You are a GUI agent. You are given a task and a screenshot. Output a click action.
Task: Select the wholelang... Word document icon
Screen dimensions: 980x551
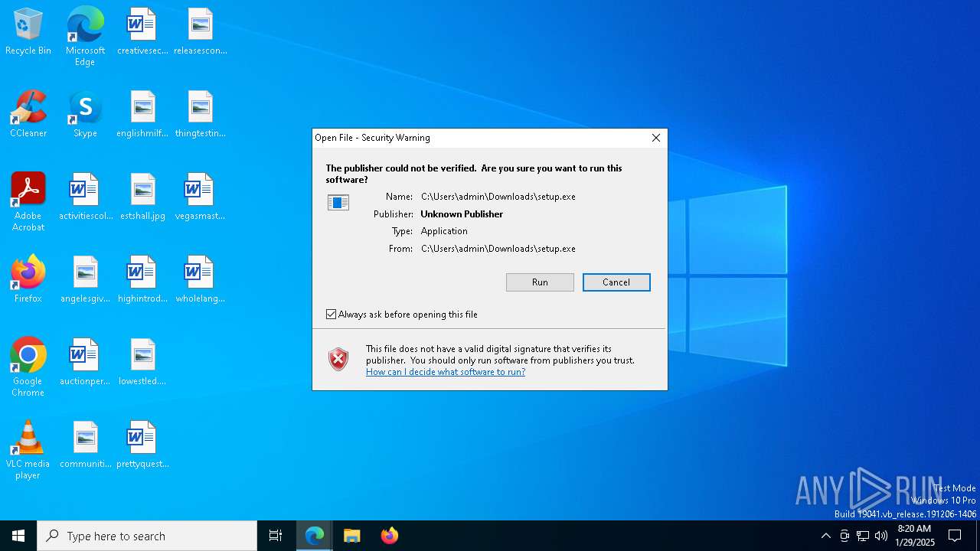click(x=200, y=279)
